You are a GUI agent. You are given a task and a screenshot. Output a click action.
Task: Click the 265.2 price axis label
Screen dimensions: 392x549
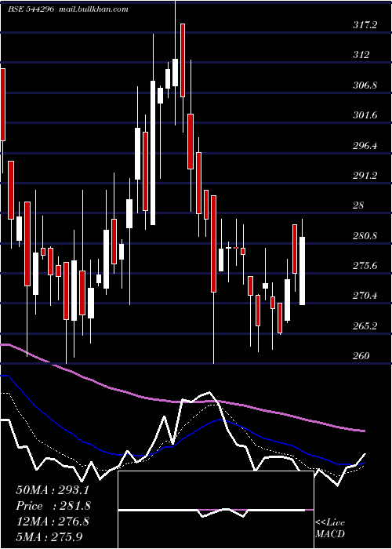tap(365, 326)
